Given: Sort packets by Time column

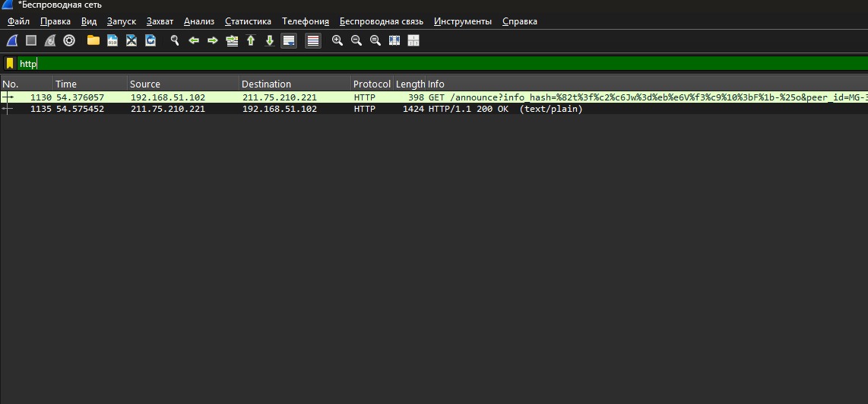Looking at the screenshot, I should point(89,84).
